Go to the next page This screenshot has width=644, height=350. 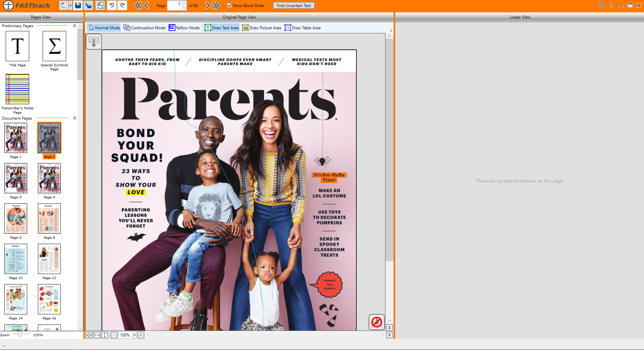[208, 5]
